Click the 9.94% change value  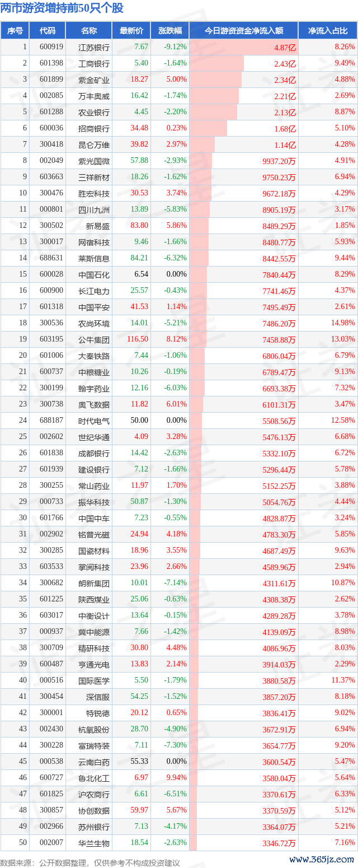coord(177,778)
